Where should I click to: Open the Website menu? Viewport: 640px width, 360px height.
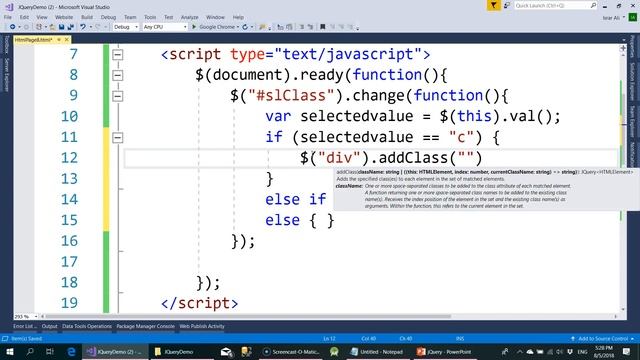point(64,17)
